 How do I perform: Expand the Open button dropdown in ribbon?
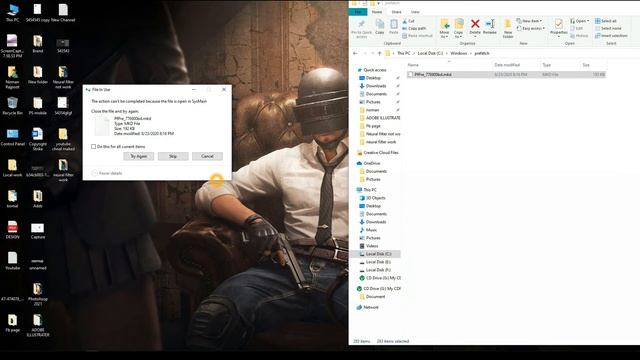[588, 21]
